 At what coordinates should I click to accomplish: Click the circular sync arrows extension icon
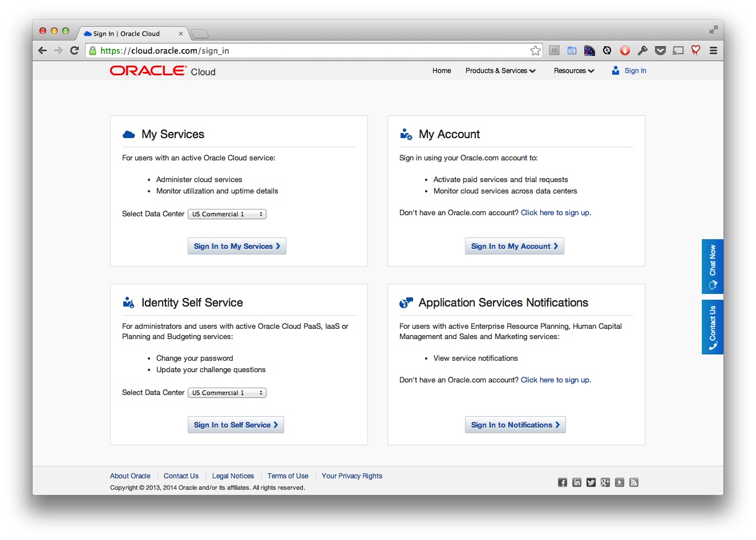click(x=607, y=50)
